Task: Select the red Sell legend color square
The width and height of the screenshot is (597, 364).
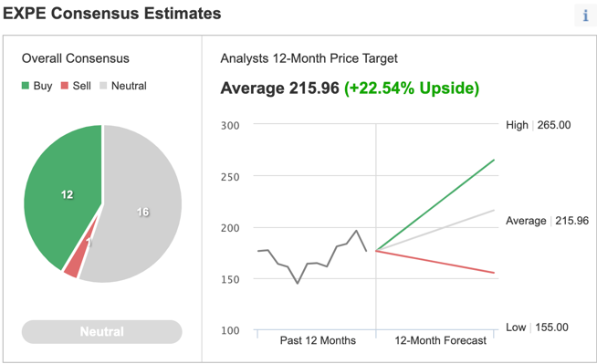Action: pos(64,86)
